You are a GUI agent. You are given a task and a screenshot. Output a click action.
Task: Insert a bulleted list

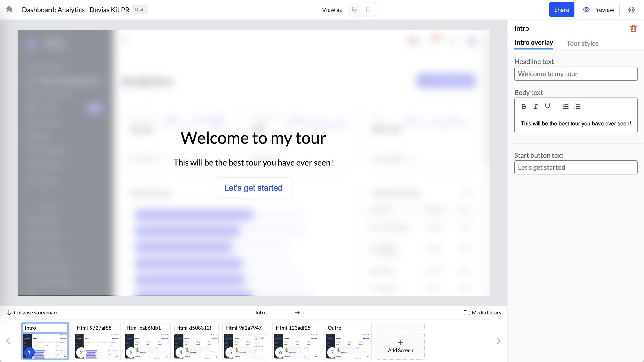tap(577, 106)
